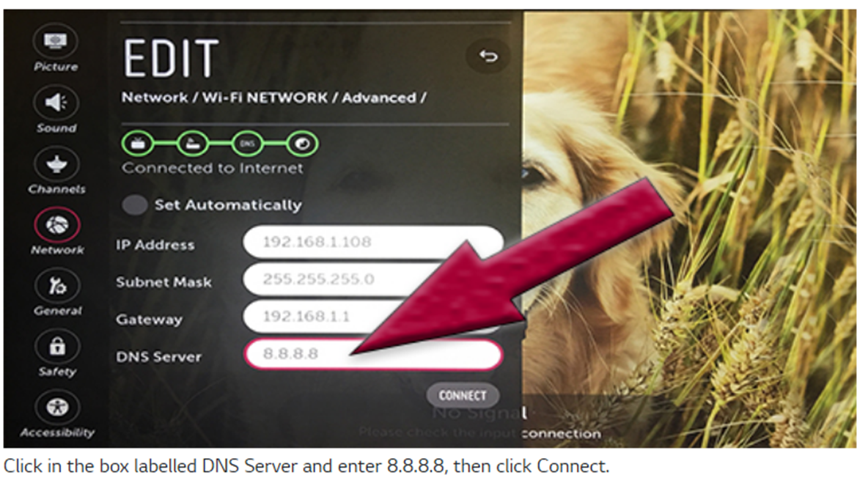Screen dimensions: 868x486
Task: Click the DNS status icon in connection chain
Action: [x=248, y=144]
